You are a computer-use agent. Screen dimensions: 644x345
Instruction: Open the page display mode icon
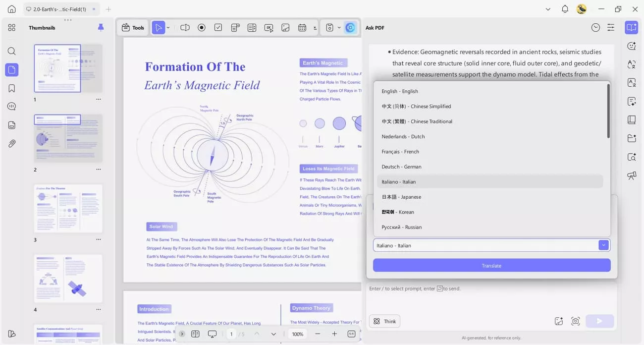pyautogui.click(x=195, y=334)
